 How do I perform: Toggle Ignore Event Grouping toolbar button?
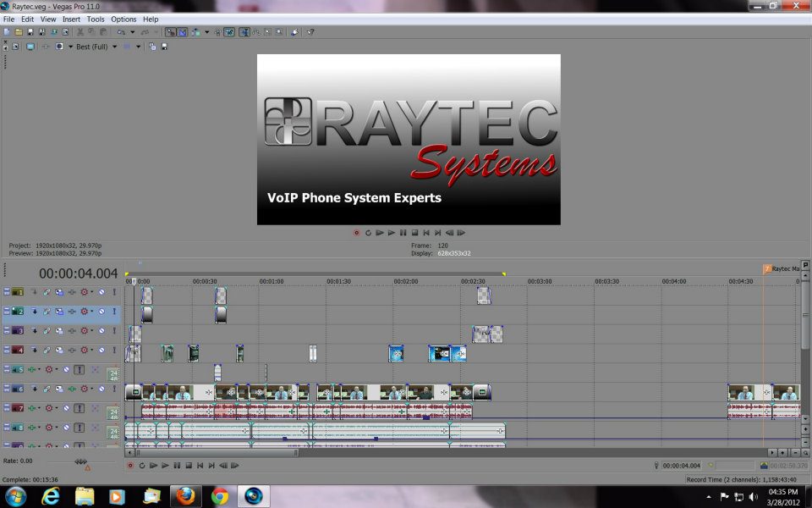229,32
